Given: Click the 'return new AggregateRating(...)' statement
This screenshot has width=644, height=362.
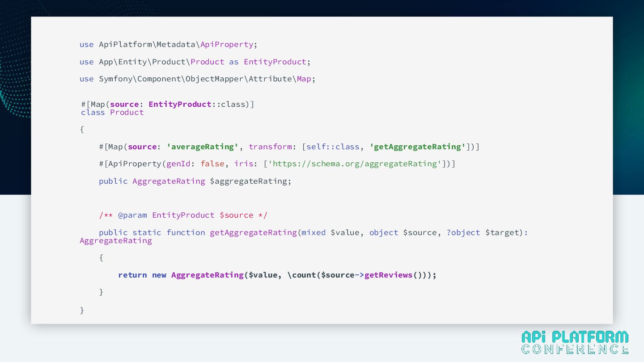Looking at the screenshot, I should (277, 275).
